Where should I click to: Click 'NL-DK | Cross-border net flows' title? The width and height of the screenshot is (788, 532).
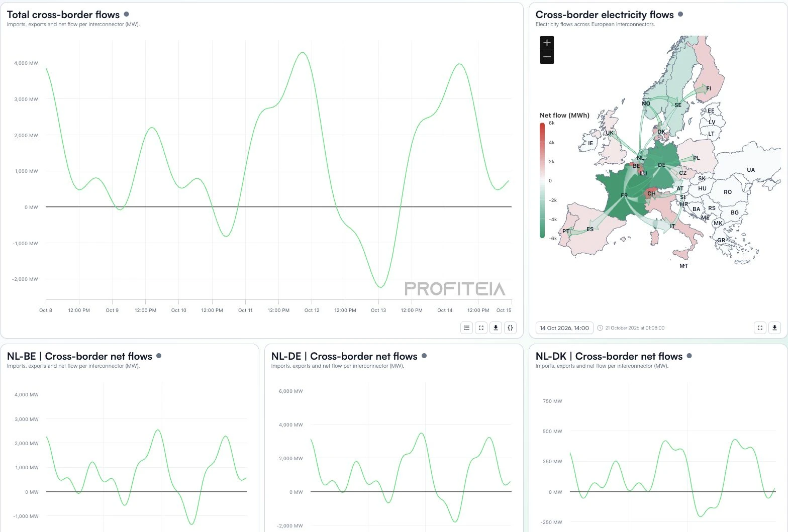point(609,356)
